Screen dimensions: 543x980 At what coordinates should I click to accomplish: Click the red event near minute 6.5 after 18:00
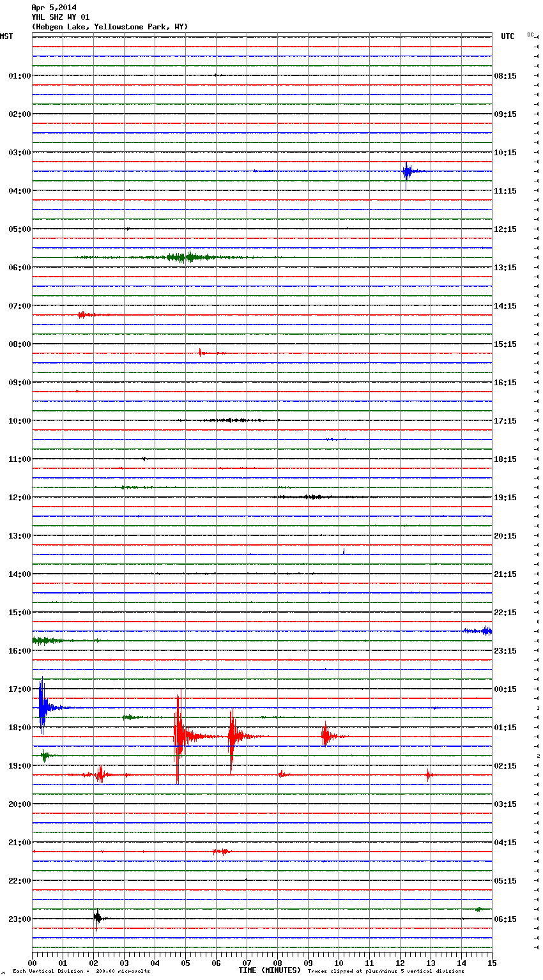pos(233,737)
